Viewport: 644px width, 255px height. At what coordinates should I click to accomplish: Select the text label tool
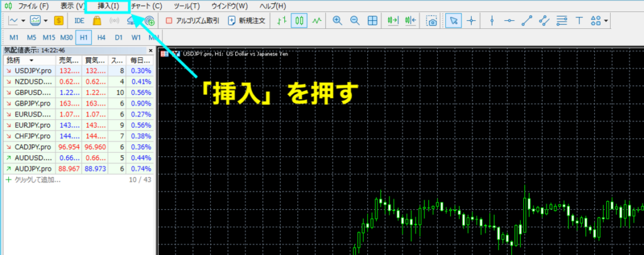(x=579, y=21)
